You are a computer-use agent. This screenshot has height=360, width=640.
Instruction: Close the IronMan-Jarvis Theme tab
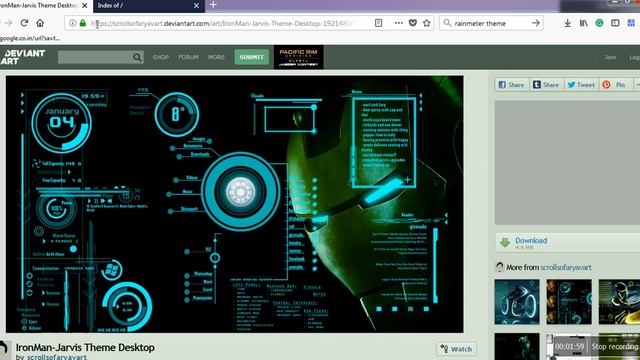[84, 6]
